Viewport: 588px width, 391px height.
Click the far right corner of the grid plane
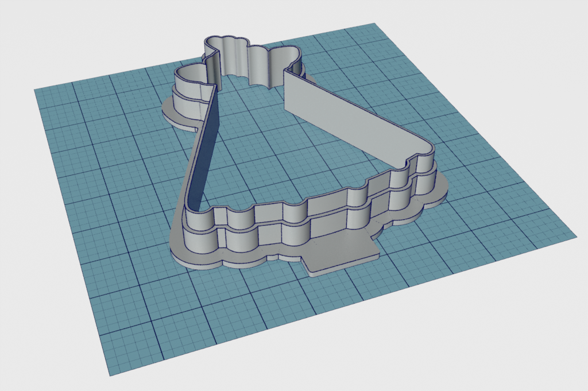[575, 235]
